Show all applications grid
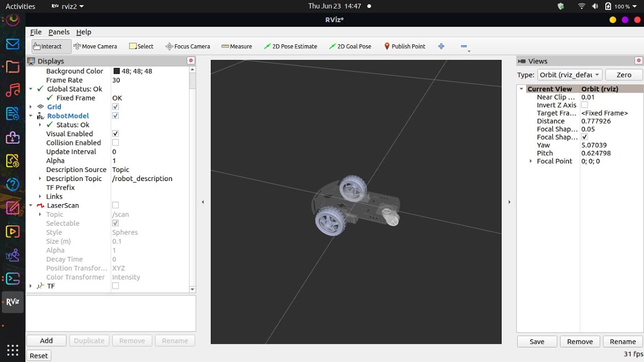Screen dimensions: 644x362 [x=13, y=350]
